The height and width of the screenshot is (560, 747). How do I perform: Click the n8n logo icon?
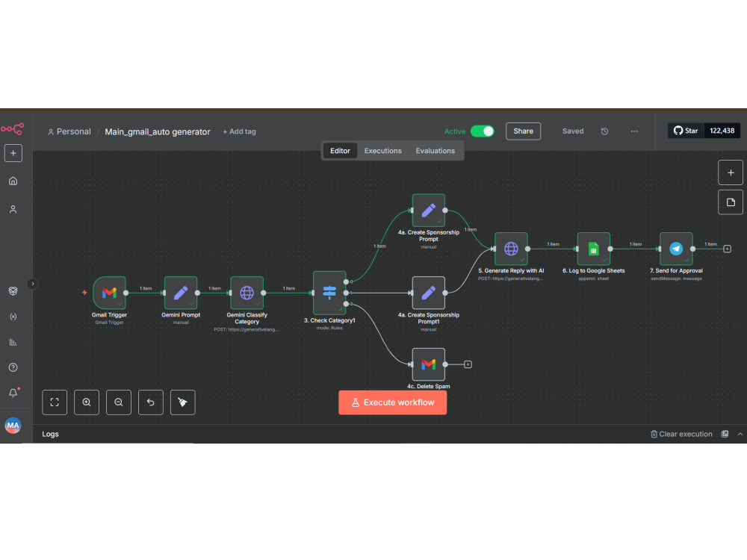[13, 128]
